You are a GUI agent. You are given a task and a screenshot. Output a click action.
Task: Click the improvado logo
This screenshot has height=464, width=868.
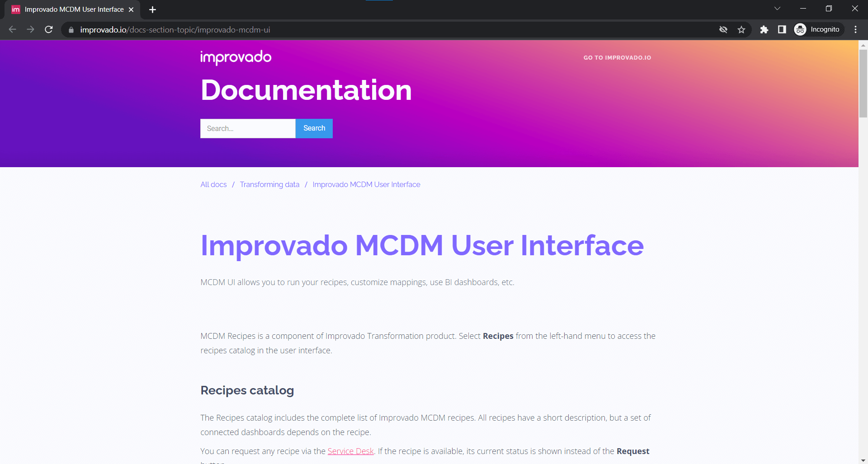coord(236,57)
